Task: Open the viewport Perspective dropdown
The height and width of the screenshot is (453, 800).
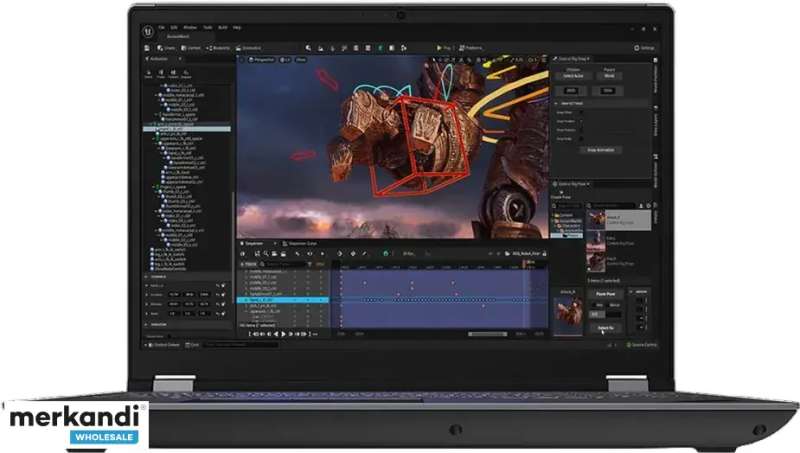Action: [x=262, y=60]
